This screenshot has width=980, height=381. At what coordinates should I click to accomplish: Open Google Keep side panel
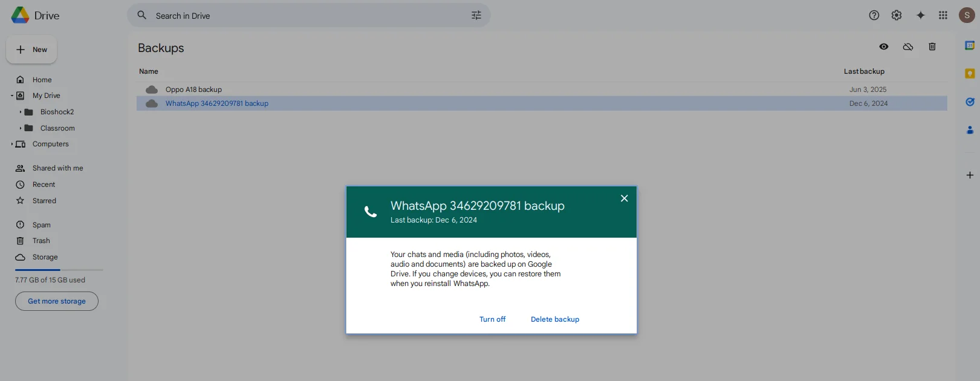(x=970, y=74)
